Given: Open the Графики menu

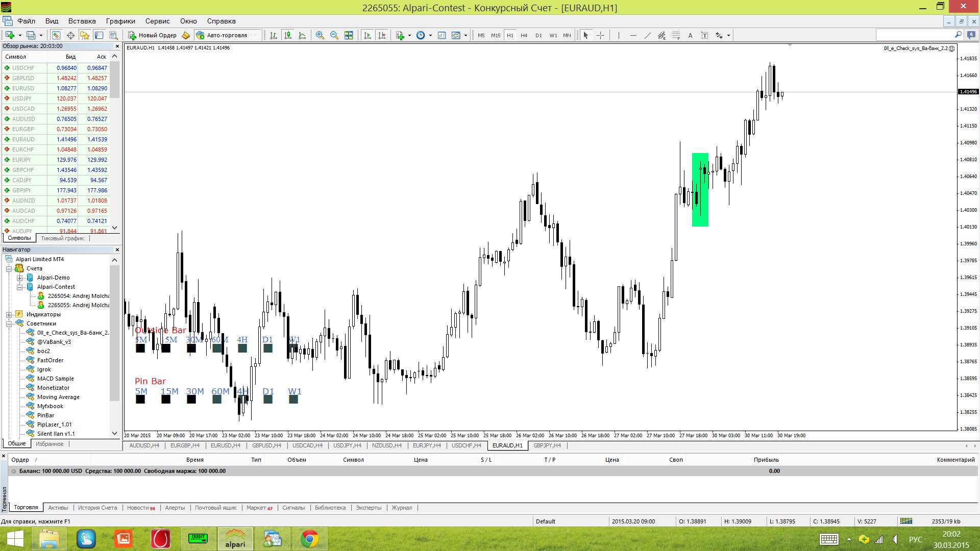Looking at the screenshot, I should [120, 21].
